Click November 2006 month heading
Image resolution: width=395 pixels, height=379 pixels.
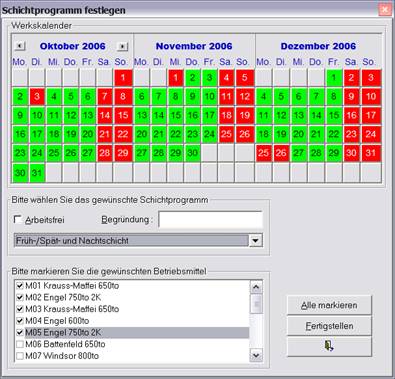point(194,46)
